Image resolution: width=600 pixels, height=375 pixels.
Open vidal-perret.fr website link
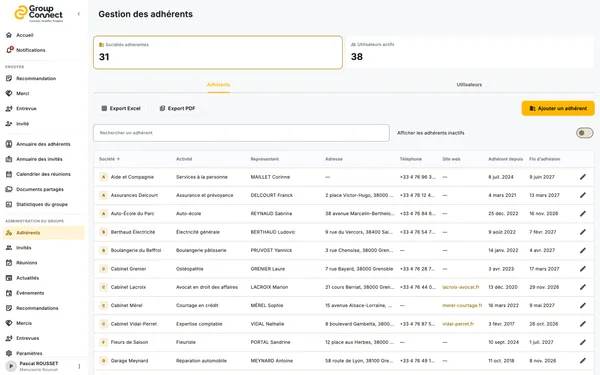[x=458, y=324]
